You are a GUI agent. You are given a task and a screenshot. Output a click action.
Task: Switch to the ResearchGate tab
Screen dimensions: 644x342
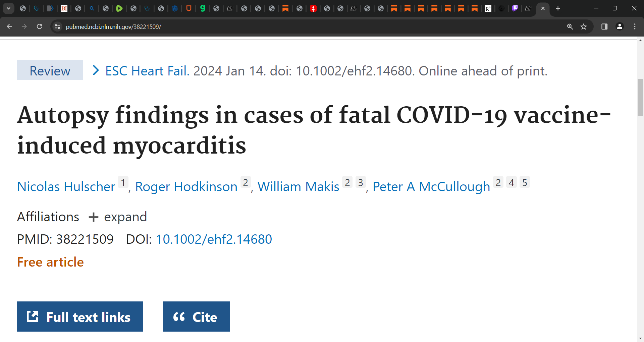click(488, 8)
